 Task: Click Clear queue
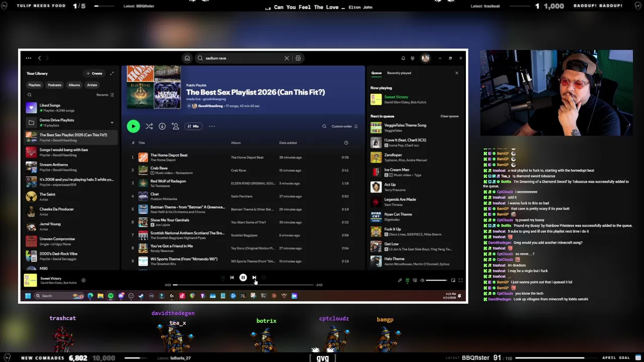pos(449,116)
